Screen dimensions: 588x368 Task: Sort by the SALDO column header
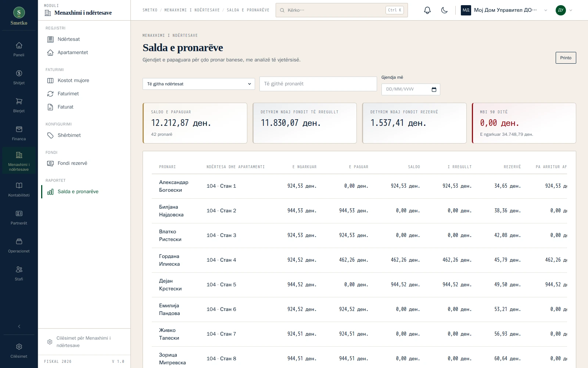click(x=414, y=167)
